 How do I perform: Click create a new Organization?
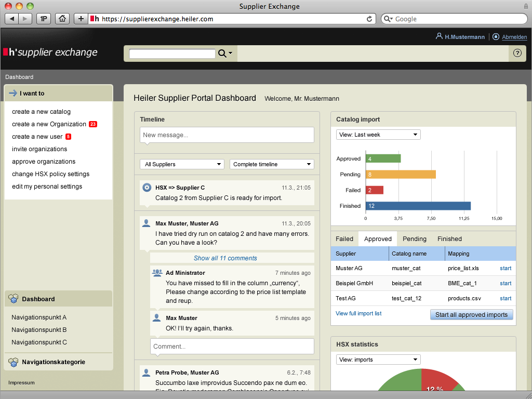tap(49, 124)
